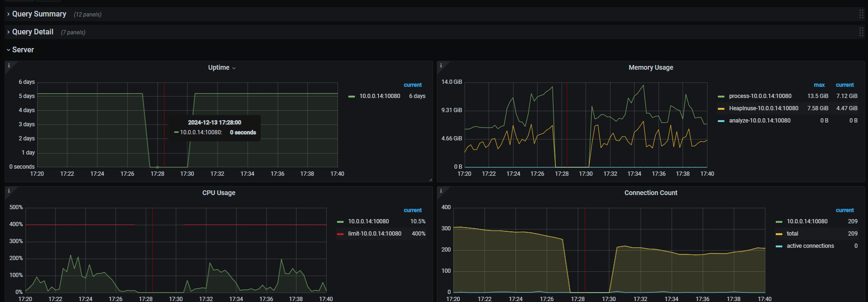Toggle the HeapInuse series in Memory Usage legend

click(763, 108)
